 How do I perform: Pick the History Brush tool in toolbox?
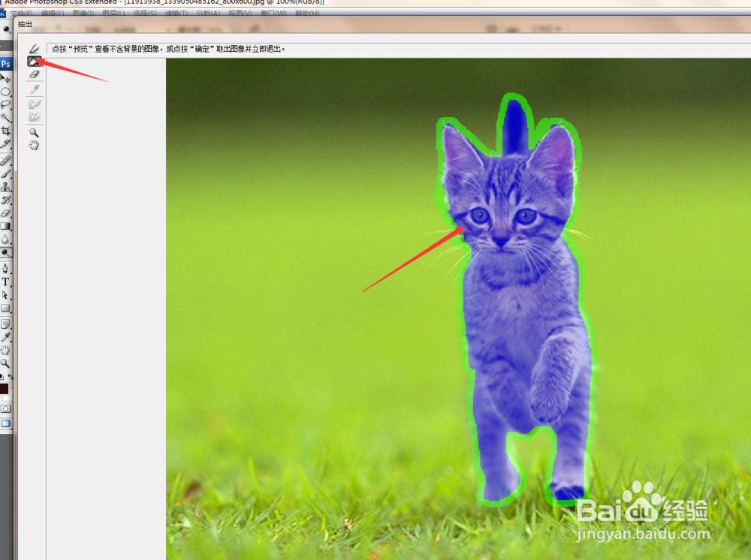click(x=6, y=200)
